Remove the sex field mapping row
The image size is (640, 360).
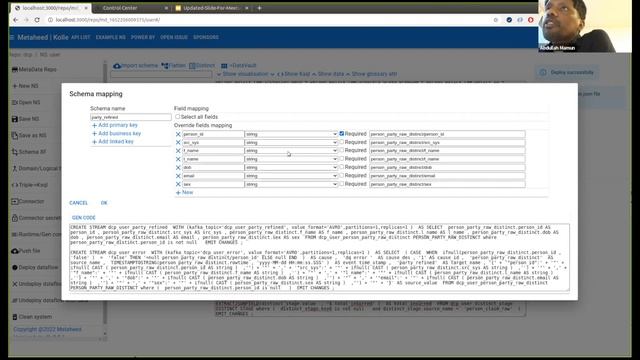click(178, 184)
